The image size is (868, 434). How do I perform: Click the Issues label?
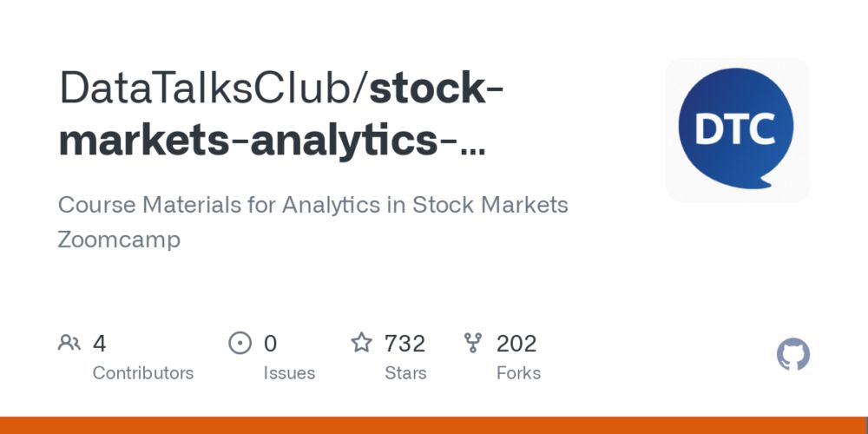click(x=289, y=373)
